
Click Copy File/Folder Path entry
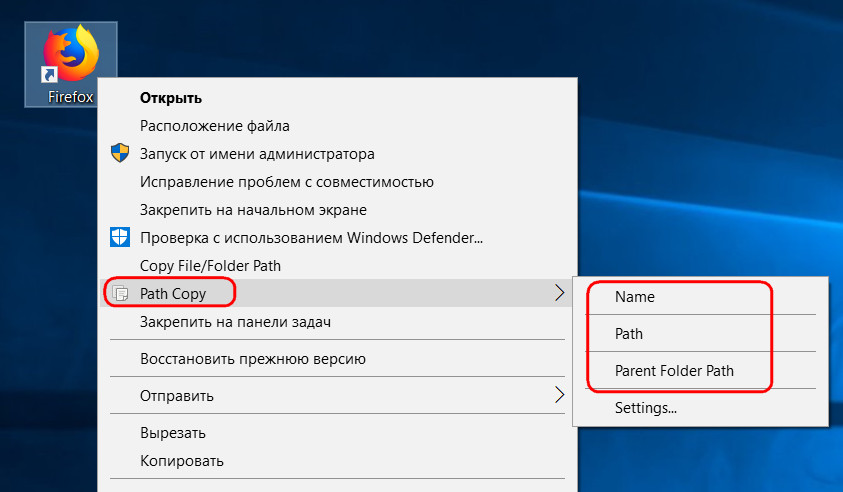pos(210,266)
